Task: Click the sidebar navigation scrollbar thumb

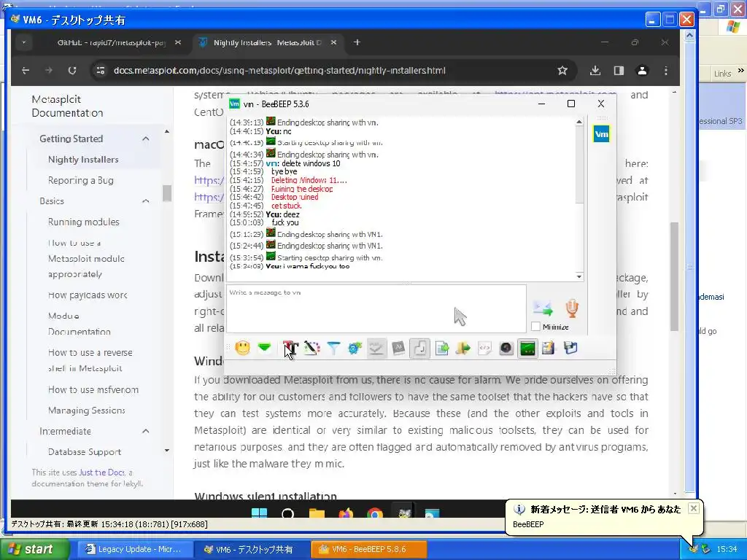Action: click(x=167, y=193)
